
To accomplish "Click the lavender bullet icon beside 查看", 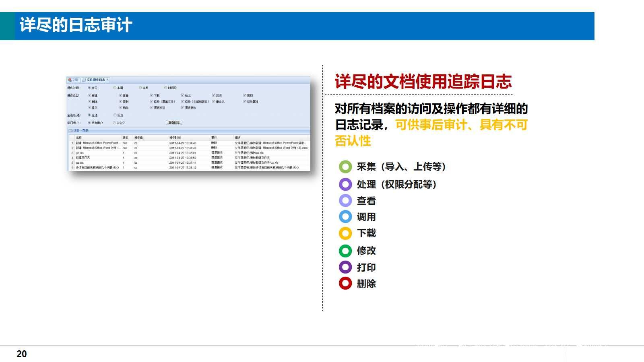I will click(x=345, y=200).
